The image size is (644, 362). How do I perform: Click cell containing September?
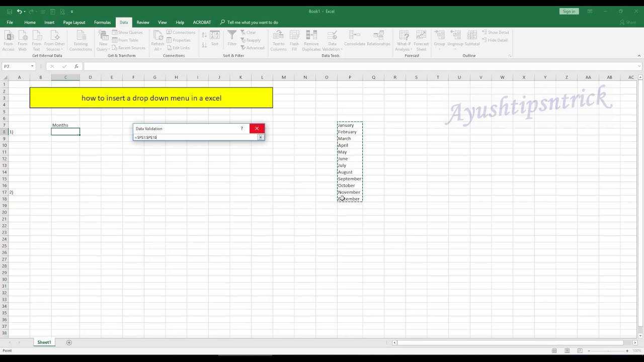coord(350,178)
